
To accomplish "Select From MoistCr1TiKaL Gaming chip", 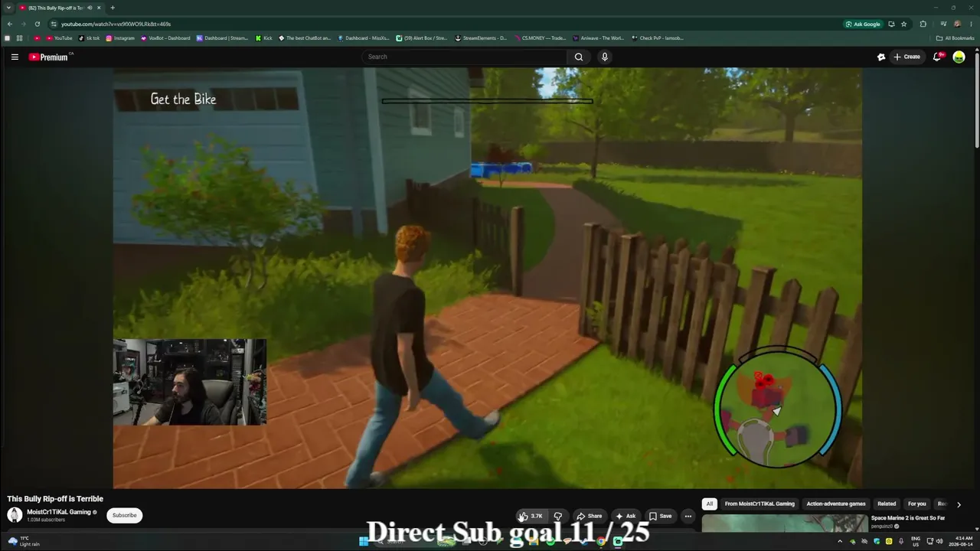I will click(759, 504).
